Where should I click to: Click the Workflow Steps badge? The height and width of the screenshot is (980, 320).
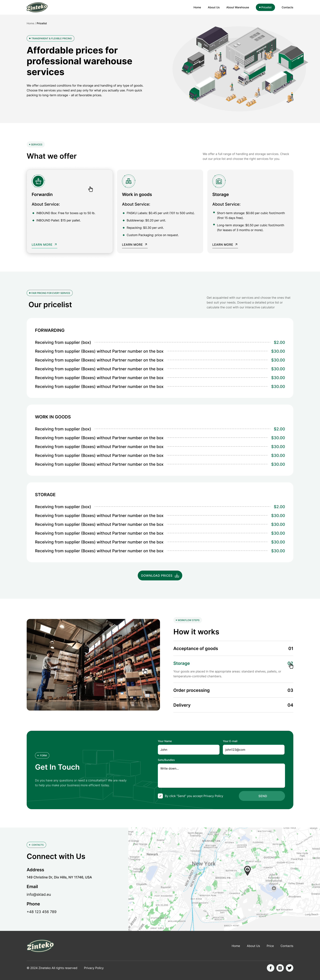click(187, 620)
